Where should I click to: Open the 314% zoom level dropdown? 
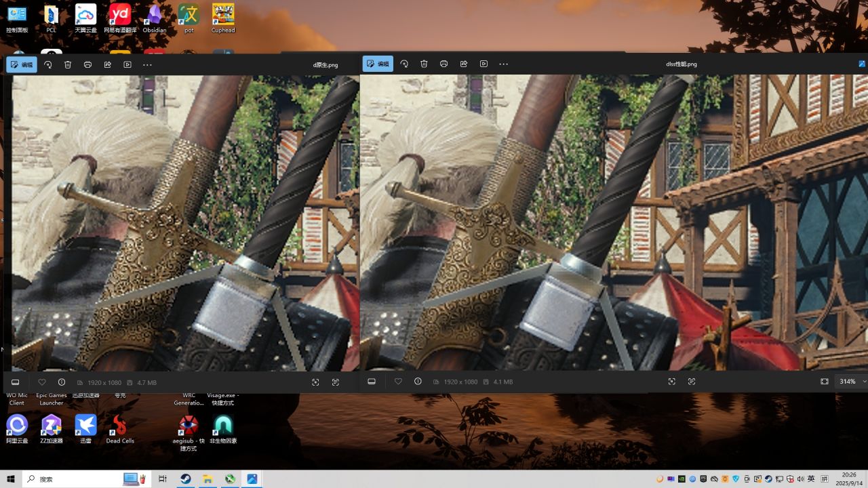click(x=852, y=382)
